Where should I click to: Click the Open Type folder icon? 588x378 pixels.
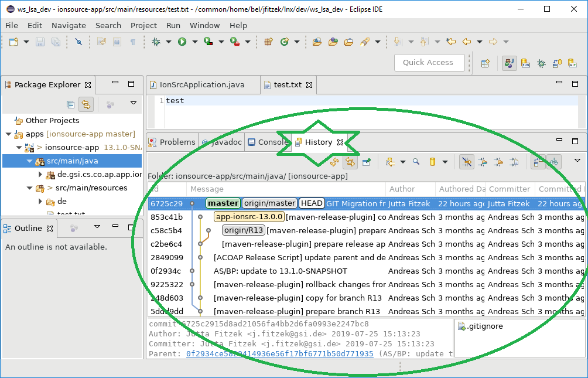(317, 42)
